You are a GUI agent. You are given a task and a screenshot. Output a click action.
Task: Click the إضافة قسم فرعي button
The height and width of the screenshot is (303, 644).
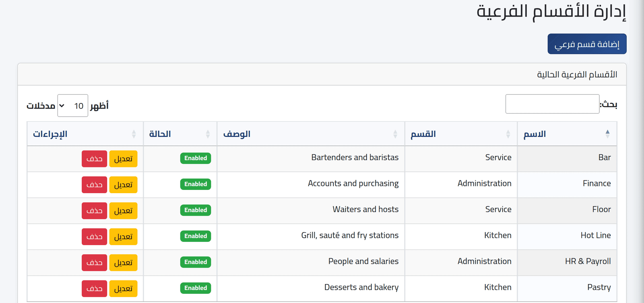(587, 44)
